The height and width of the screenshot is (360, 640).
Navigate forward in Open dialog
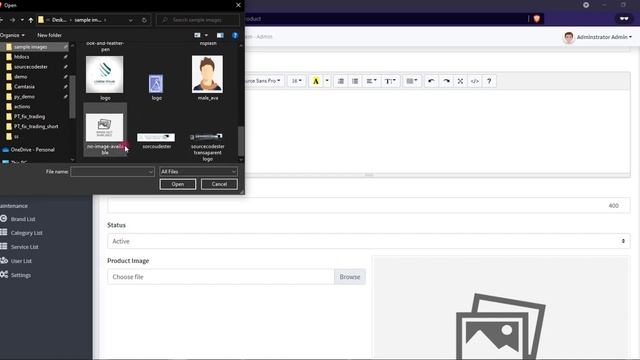point(12,20)
